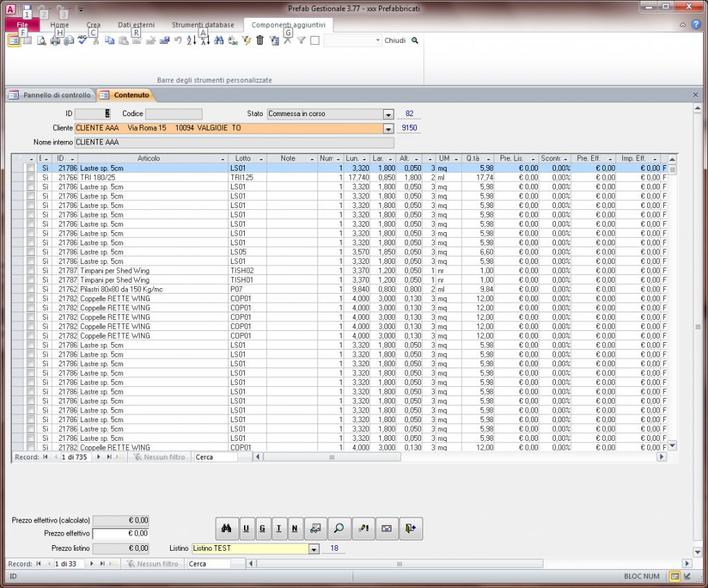Open the Stato dropdown arrow

pos(389,114)
